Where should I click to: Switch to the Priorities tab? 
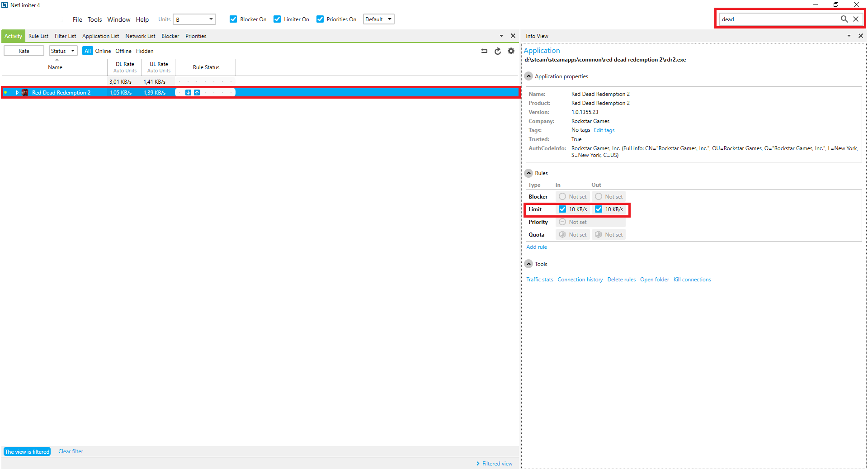pos(196,36)
